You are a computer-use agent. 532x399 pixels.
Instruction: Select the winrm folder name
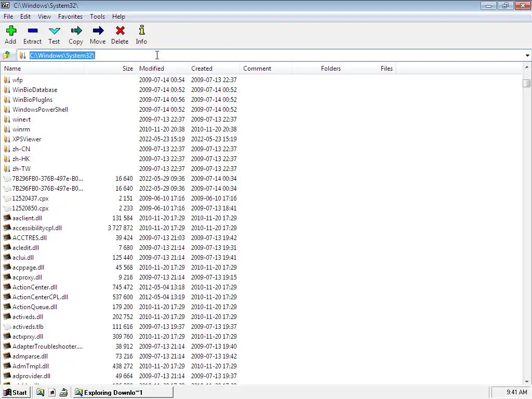[x=21, y=129]
